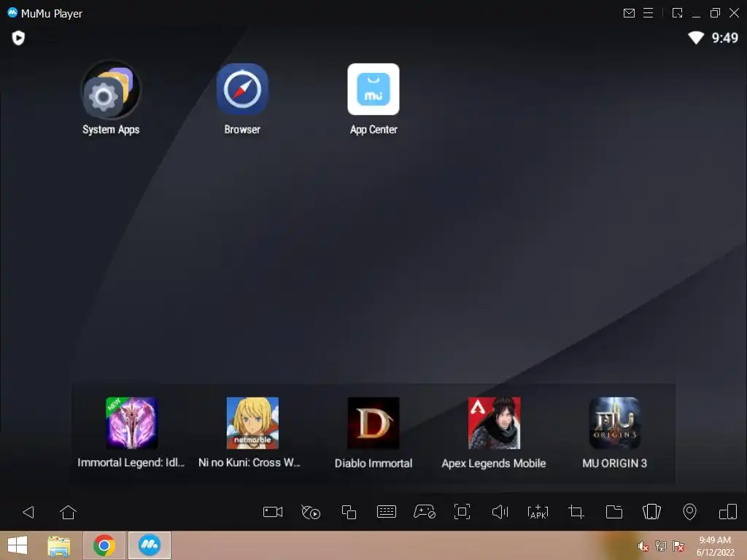Click the MuMu Player title logo
Viewport: 747px width, 560px height.
(x=12, y=13)
